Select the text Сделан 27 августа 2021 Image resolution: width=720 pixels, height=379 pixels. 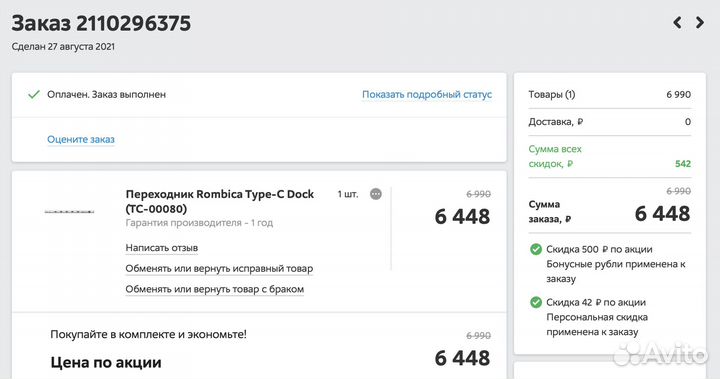63,47
